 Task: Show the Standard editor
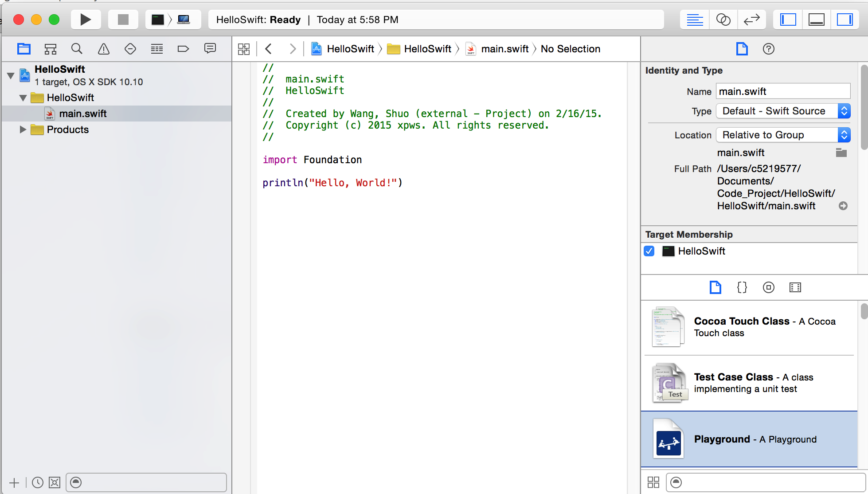point(695,20)
